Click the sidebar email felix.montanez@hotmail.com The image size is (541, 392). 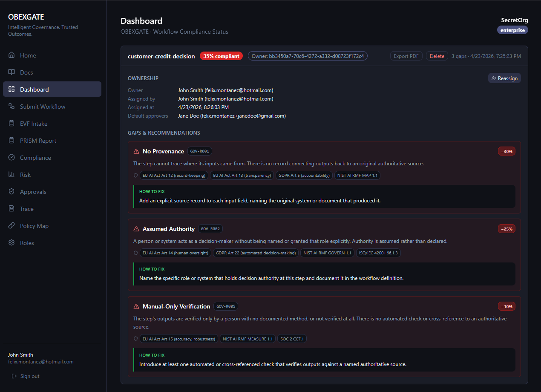point(41,362)
